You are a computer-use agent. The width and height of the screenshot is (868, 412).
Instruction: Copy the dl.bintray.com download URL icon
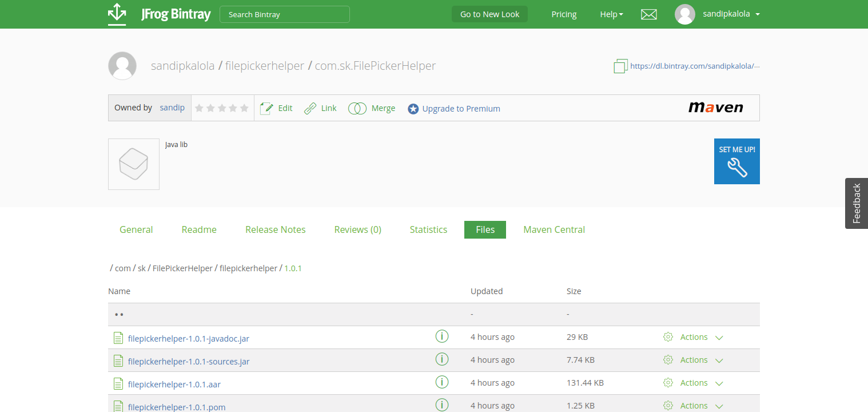pos(620,66)
